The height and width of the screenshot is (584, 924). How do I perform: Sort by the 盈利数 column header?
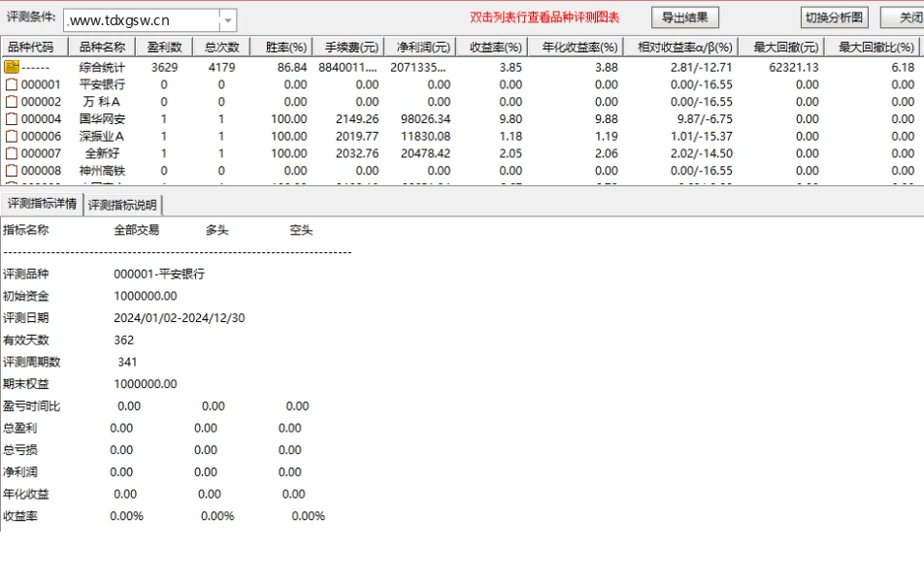click(x=164, y=47)
